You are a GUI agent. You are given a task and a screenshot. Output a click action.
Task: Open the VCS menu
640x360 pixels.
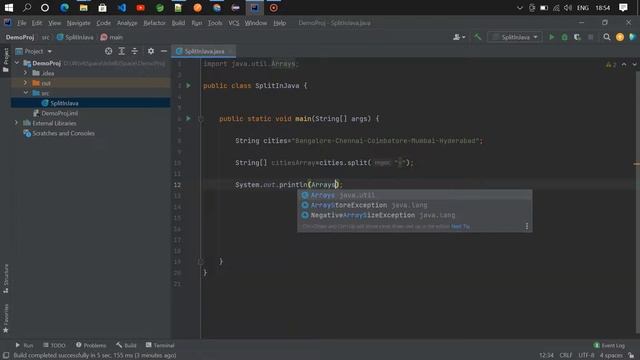[233, 23]
